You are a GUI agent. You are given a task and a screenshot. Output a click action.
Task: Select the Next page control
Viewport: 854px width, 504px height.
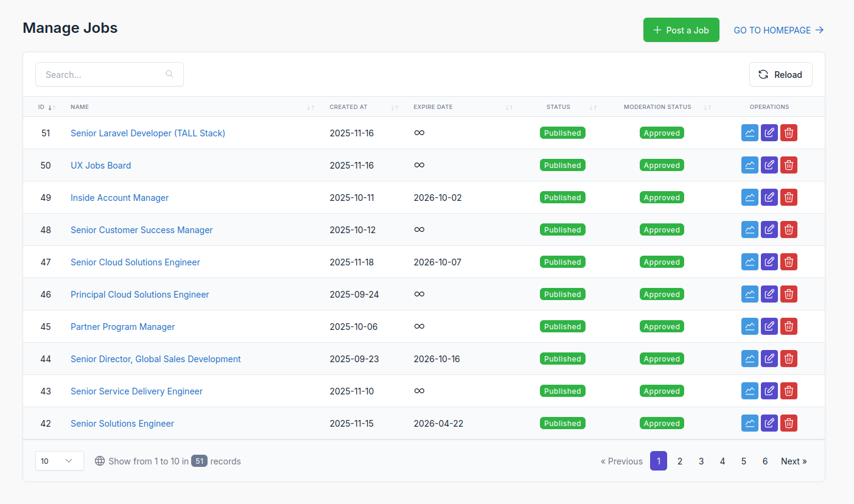(x=793, y=461)
